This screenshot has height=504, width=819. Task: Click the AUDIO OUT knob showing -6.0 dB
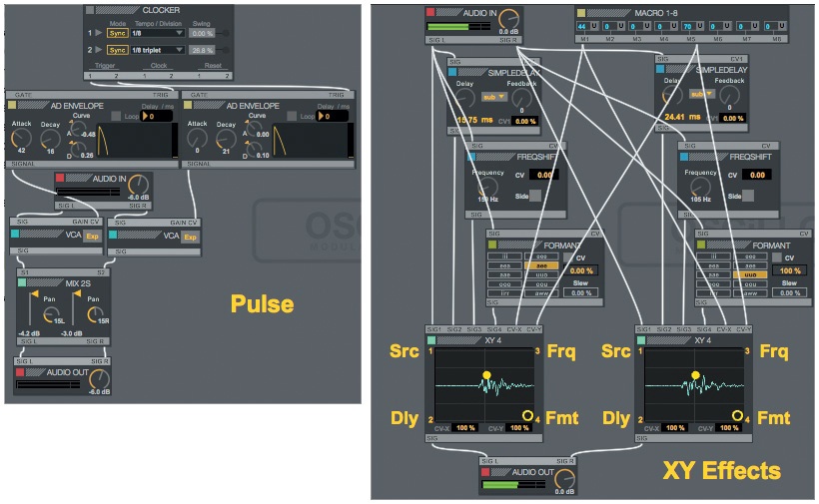click(99, 379)
